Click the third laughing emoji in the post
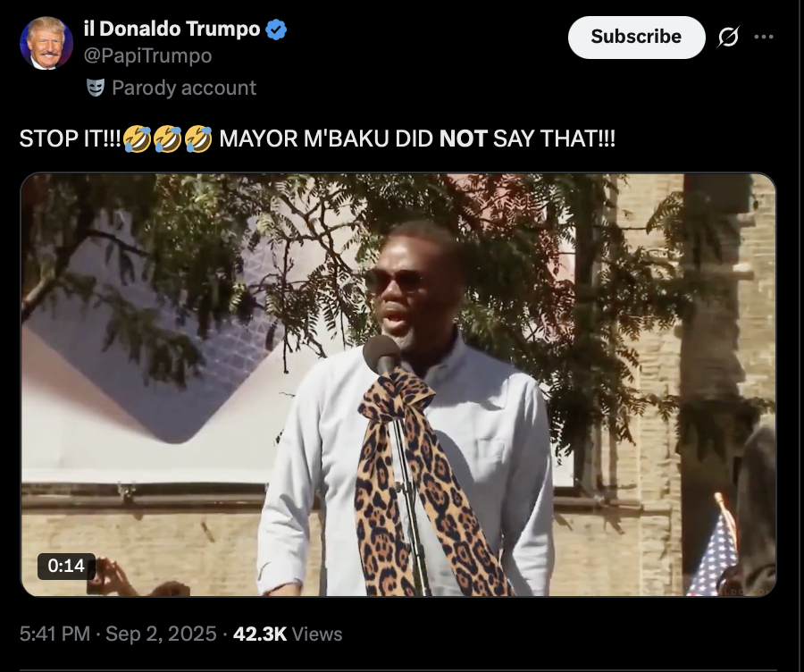The height and width of the screenshot is (672, 804). click(198, 139)
